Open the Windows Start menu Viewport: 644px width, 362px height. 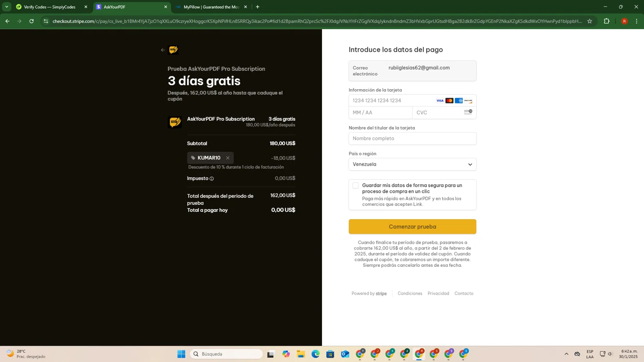(x=181, y=354)
